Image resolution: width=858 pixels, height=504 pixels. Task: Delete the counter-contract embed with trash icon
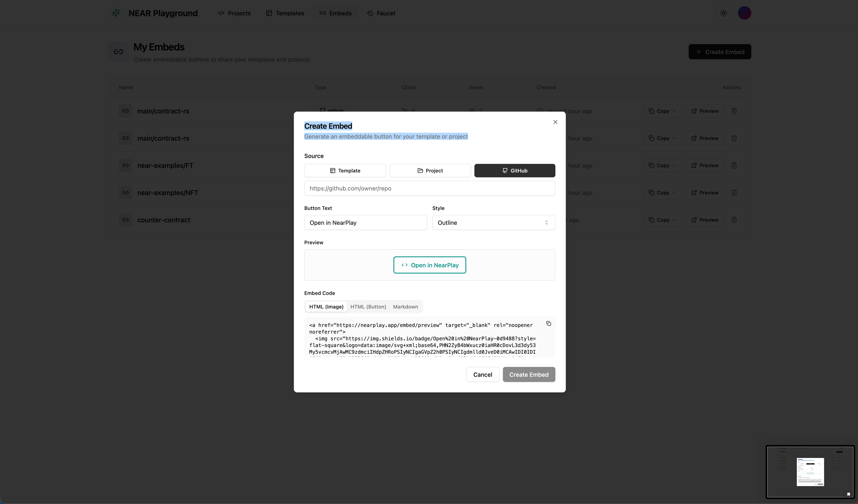(734, 220)
